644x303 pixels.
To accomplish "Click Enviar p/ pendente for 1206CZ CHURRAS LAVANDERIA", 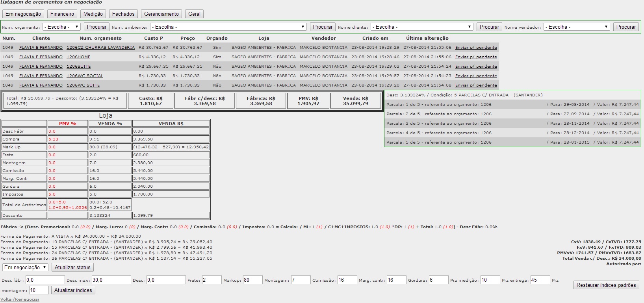I will (476, 47).
